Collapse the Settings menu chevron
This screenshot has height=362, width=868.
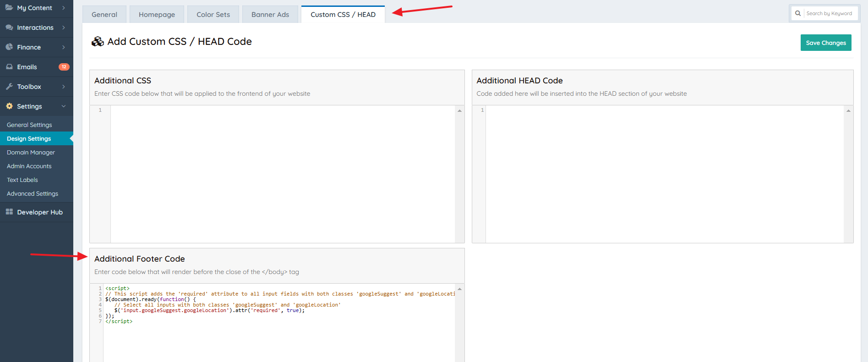pyautogui.click(x=64, y=106)
